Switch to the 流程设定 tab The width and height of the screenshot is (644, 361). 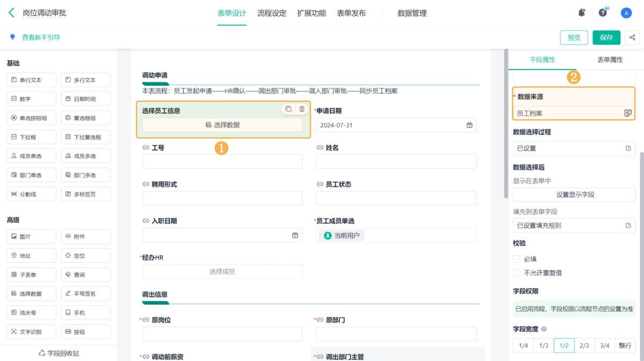pyautogui.click(x=272, y=13)
